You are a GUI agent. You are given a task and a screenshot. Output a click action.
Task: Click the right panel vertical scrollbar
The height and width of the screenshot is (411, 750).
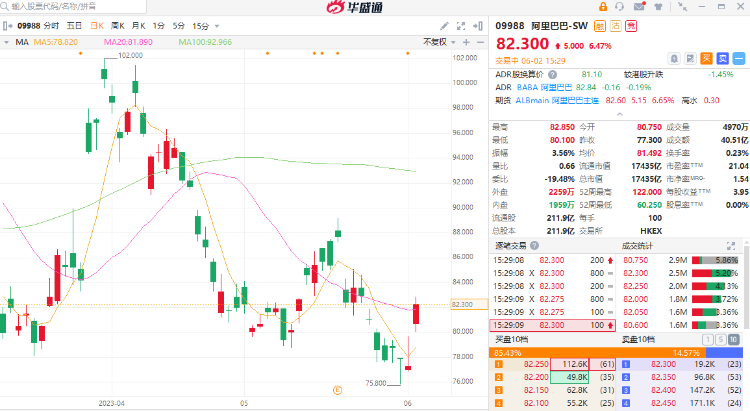pyautogui.click(x=747, y=287)
